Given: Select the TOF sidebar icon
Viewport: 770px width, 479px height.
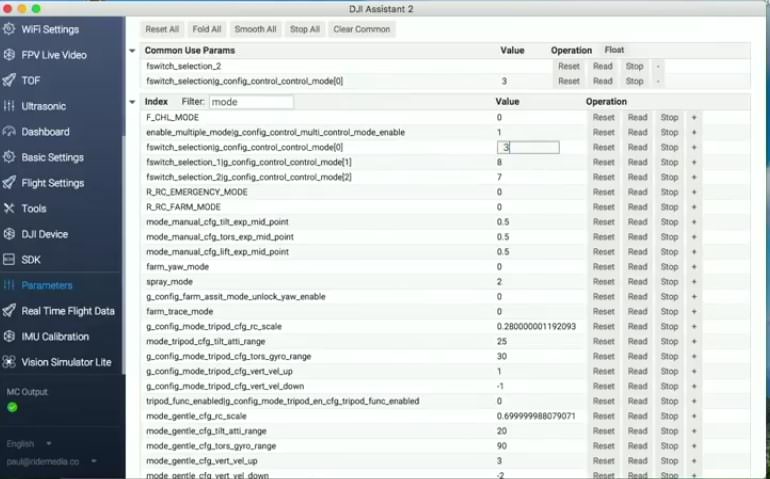Looking at the screenshot, I should pyautogui.click(x=9, y=80).
